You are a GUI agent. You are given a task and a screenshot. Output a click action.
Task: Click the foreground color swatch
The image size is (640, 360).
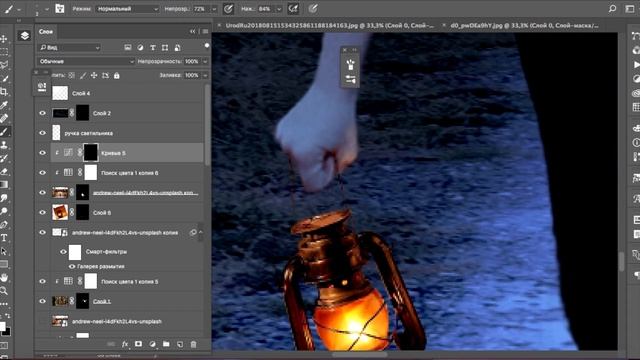click(x=2, y=327)
